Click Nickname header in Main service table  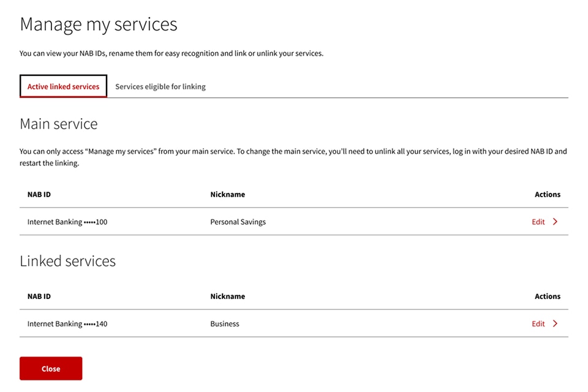227,194
